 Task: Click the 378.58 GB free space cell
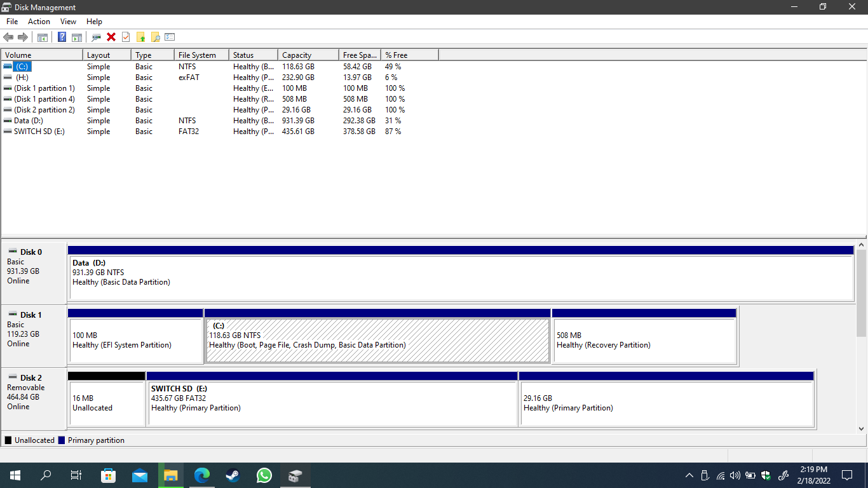point(359,131)
